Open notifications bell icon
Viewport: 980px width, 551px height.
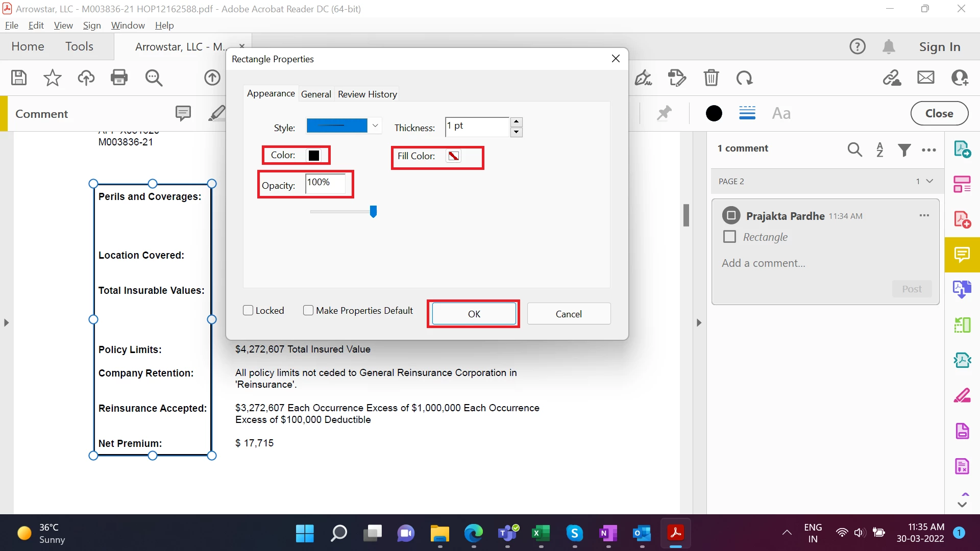point(889,46)
